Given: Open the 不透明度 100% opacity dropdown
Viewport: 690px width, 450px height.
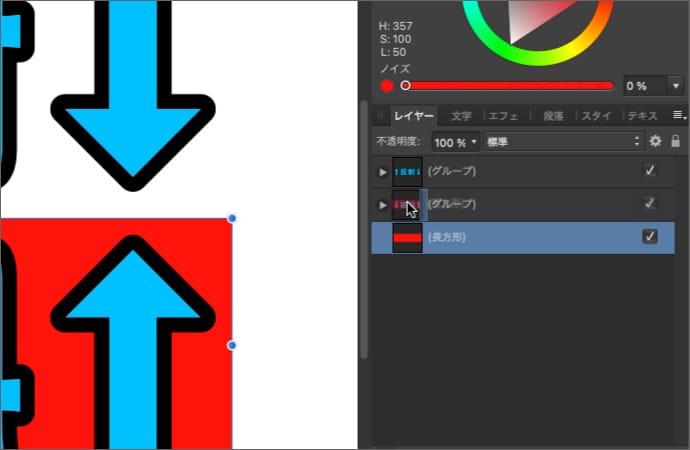Looking at the screenshot, I should coord(456,142).
